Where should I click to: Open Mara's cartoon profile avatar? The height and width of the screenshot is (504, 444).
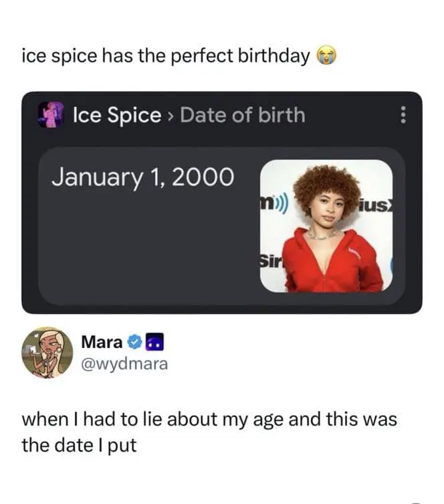[x=47, y=352]
